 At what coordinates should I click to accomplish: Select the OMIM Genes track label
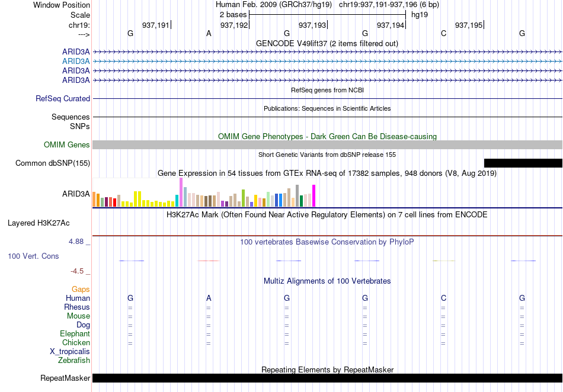click(67, 145)
